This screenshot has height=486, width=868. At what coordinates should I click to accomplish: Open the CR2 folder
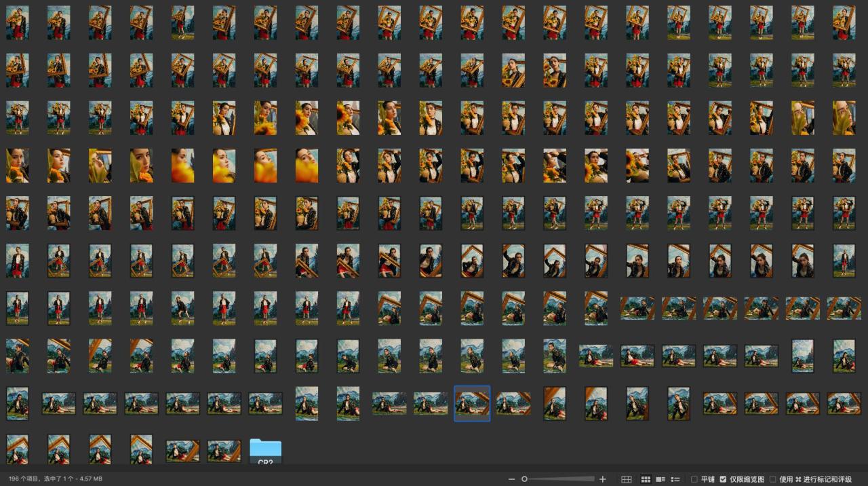(x=265, y=451)
